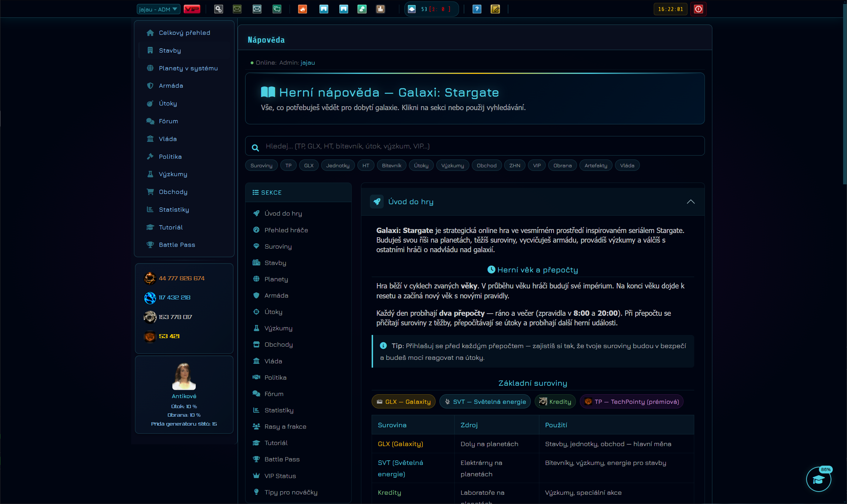This screenshot has height=504, width=847.
Task: Open the green chat bubbles icon
Action: click(x=277, y=9)
